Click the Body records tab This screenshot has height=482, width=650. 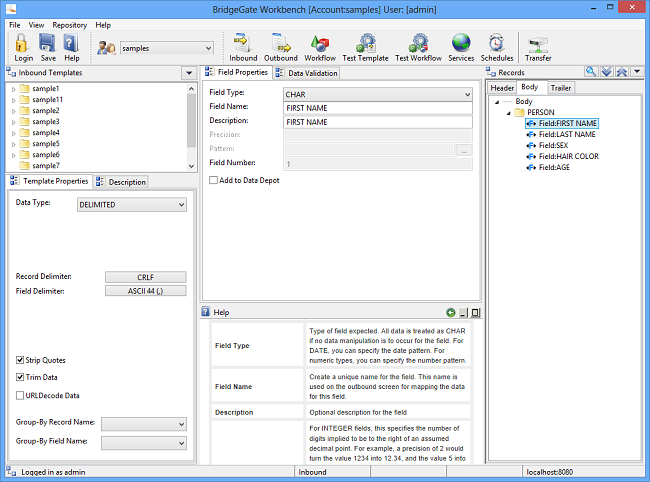(x=531, y=87)
